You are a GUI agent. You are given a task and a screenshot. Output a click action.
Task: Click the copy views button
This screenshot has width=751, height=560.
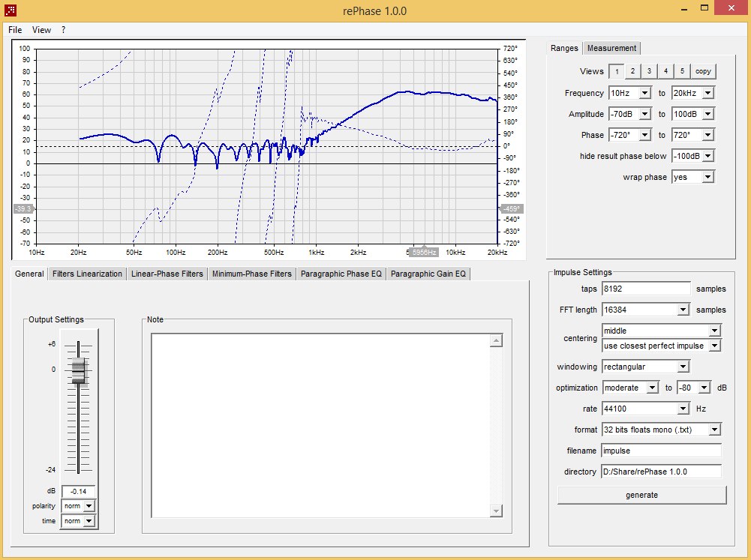(703, 71)
